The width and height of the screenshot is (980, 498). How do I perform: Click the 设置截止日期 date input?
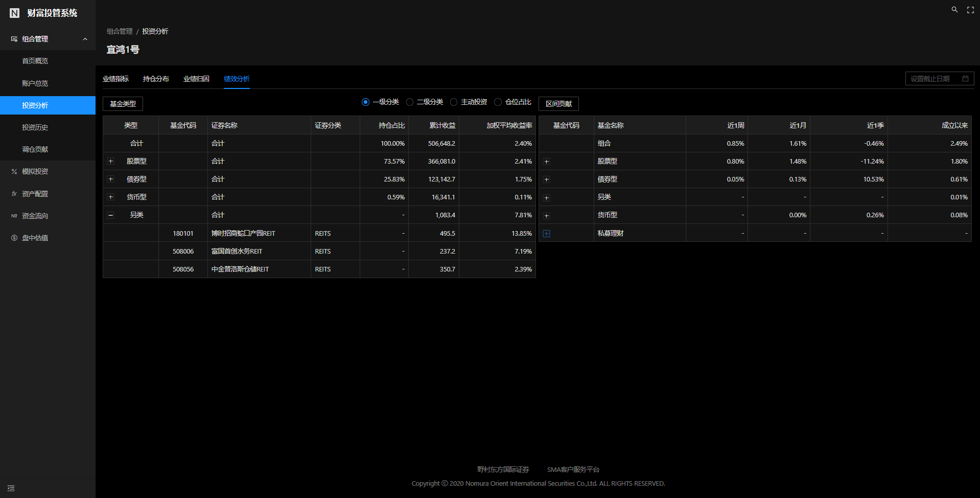(x=940, y=79)
